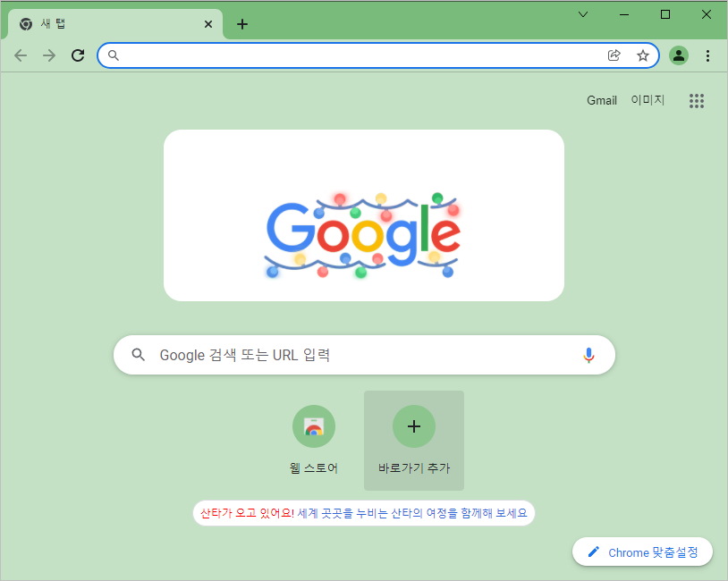728x581 pixels.
Task: Share this page via the share icon
Action: tap(614, 55)
